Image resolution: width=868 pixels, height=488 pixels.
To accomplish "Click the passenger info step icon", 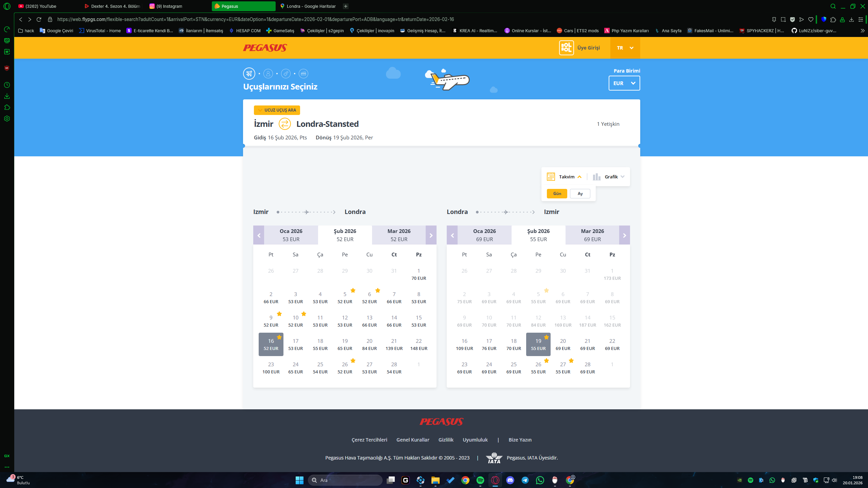I will (268, 74).
